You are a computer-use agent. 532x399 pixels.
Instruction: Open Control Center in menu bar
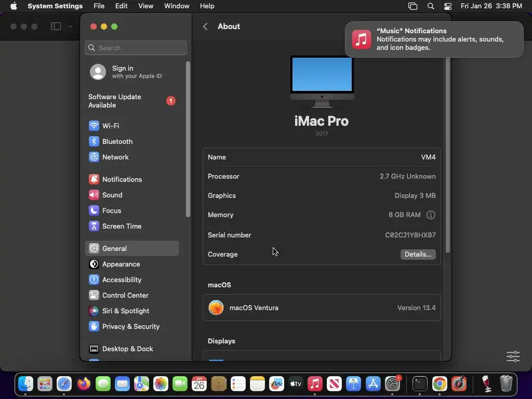[448, 6]
